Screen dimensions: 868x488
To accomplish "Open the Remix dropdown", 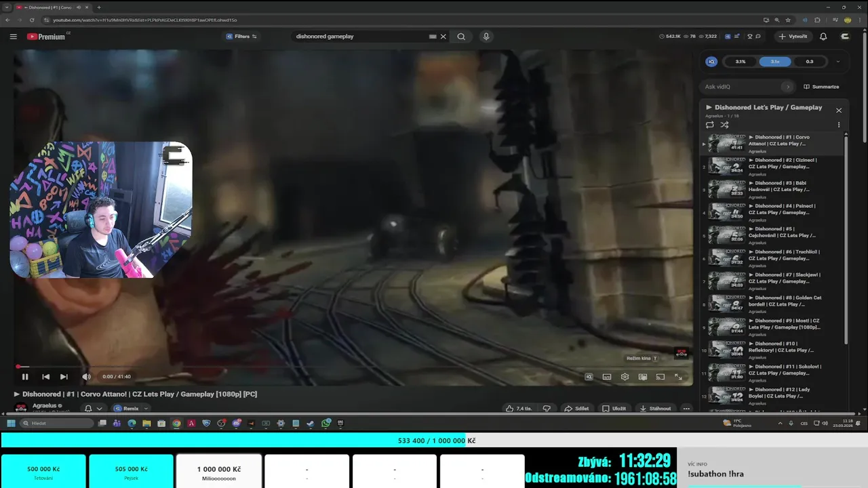I will pyautogui.click(x=130, y=409).
